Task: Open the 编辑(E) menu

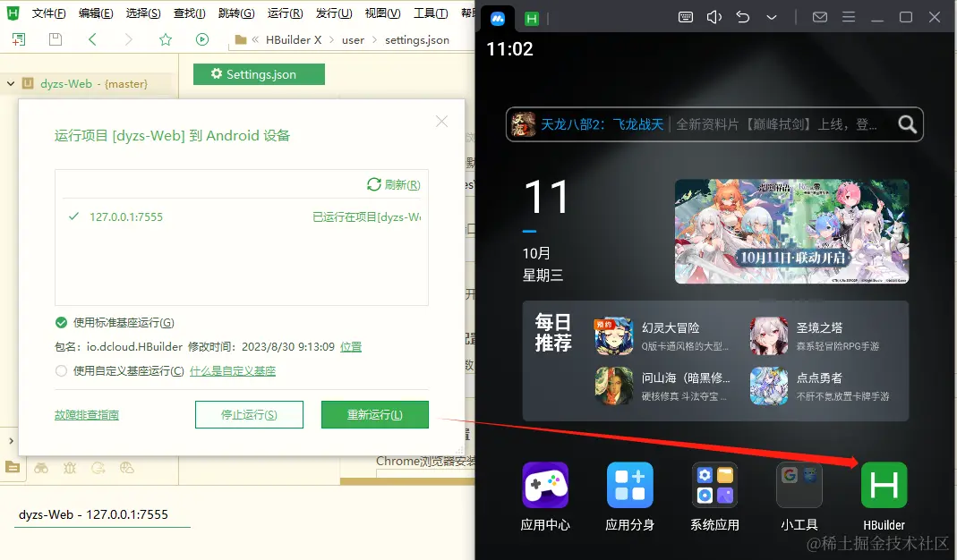Action: [96, 13]
